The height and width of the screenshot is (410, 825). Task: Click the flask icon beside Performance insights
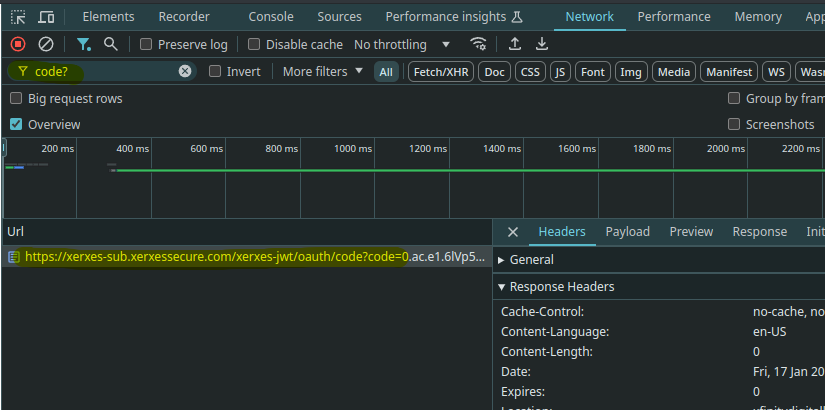tap(517, 17)
